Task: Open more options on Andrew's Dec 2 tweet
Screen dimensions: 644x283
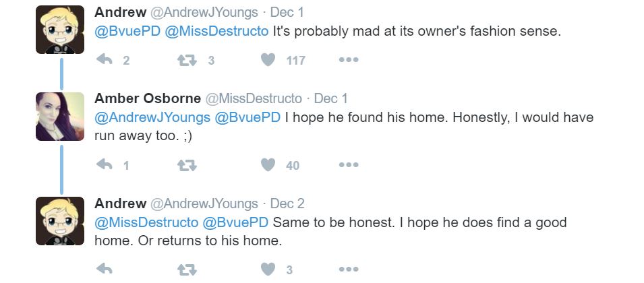Action: click(349, 270)
